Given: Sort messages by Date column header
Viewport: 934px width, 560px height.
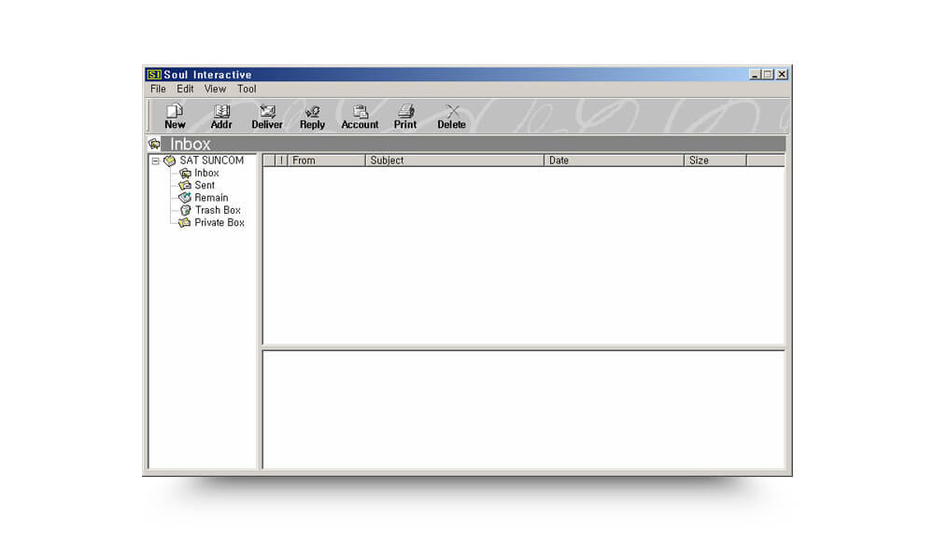Looking at the screenshot, I should click(615, 161).
